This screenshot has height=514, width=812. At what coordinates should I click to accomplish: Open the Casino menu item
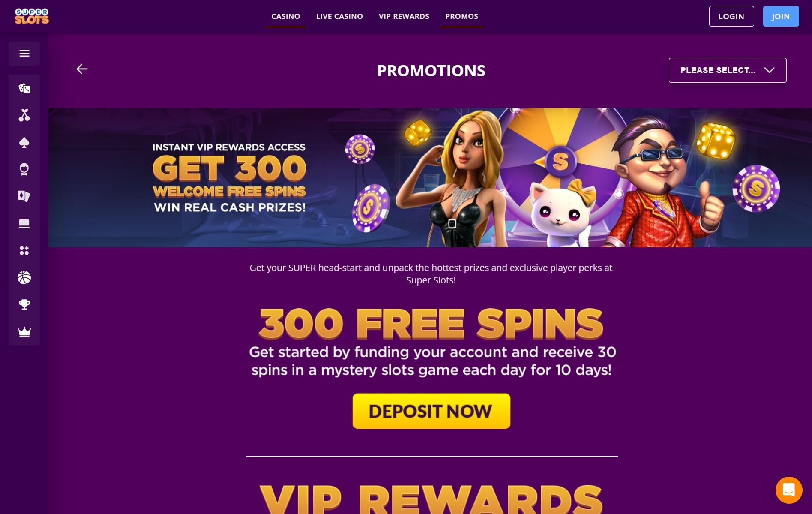tap(286, 16)
